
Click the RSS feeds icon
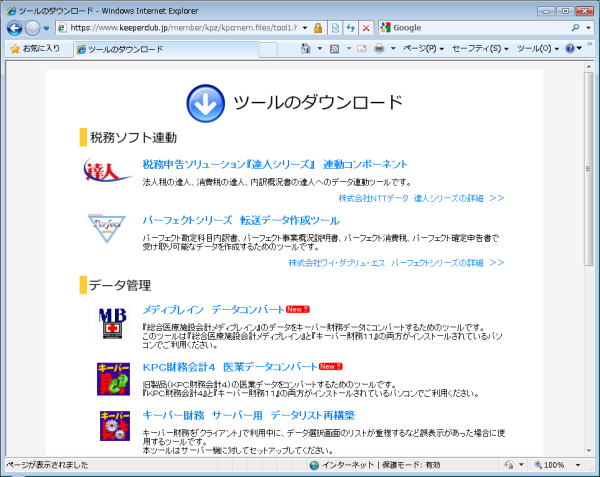click(x=334, y=49)
